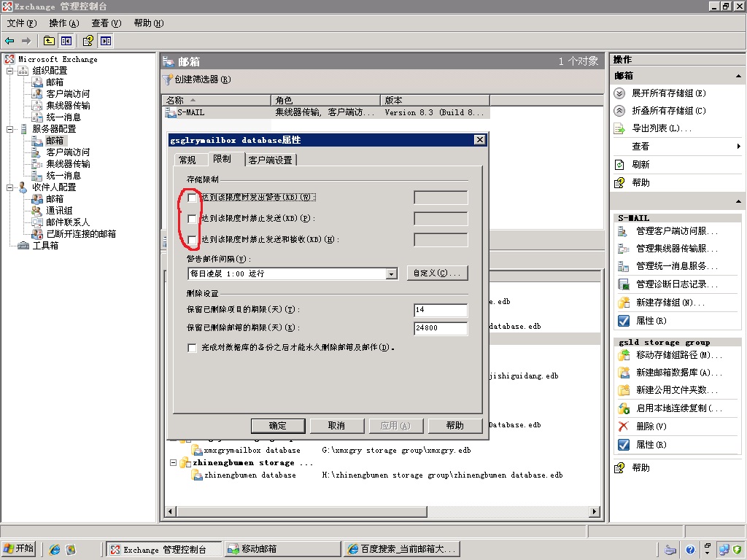Click the Forward arrow toolbar icon
747x560 pixels.
click(x=26, y=41)
